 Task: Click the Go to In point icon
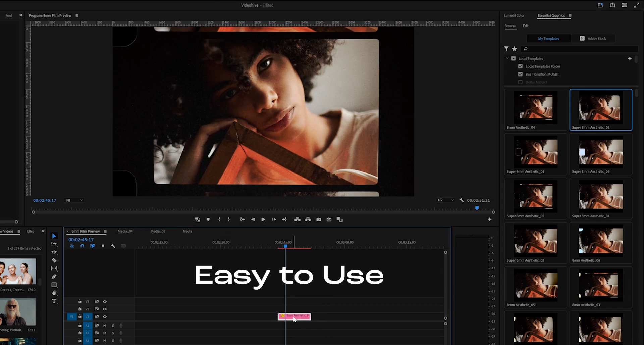(x=242, y=219)
